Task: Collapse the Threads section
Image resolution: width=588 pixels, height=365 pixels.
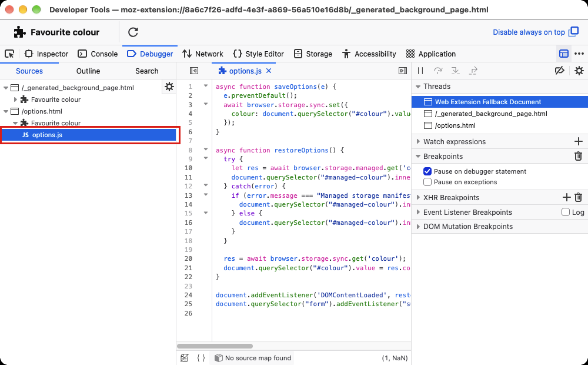Action: [x=417, y=87]
